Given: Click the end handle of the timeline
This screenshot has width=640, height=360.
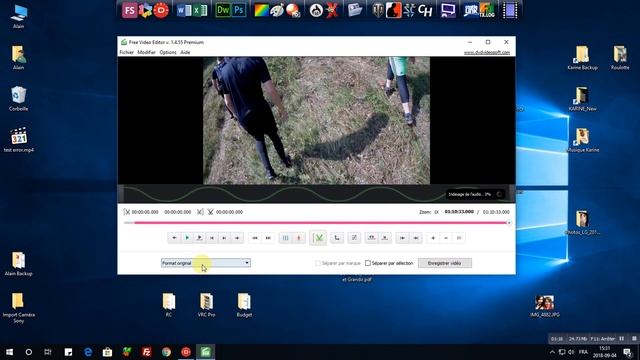Looking at the screenshot, I should click(509, 223).
